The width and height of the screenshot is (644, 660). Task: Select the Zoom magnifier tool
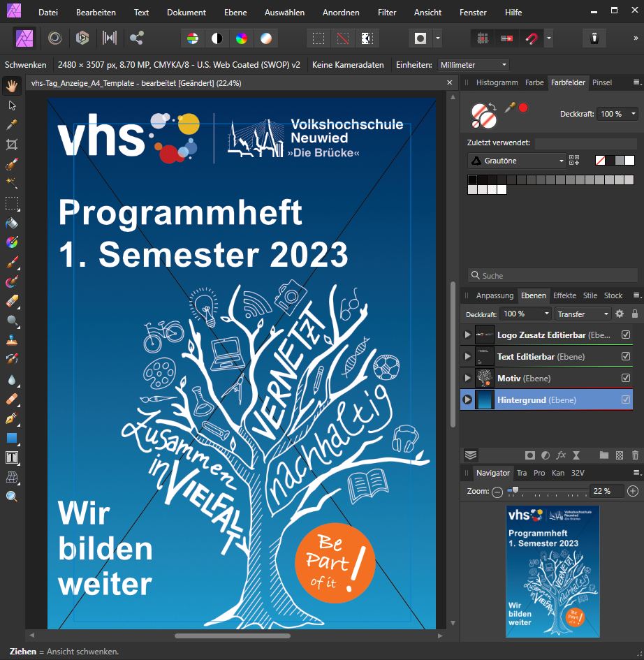12,497
